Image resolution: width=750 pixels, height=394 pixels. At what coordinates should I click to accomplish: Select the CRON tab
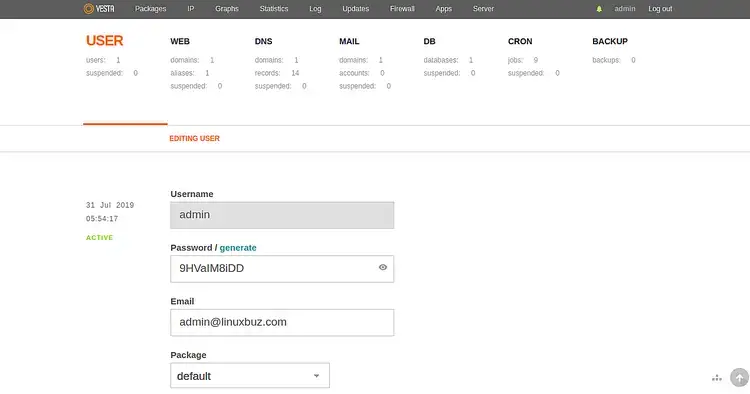tap(520, 41)
